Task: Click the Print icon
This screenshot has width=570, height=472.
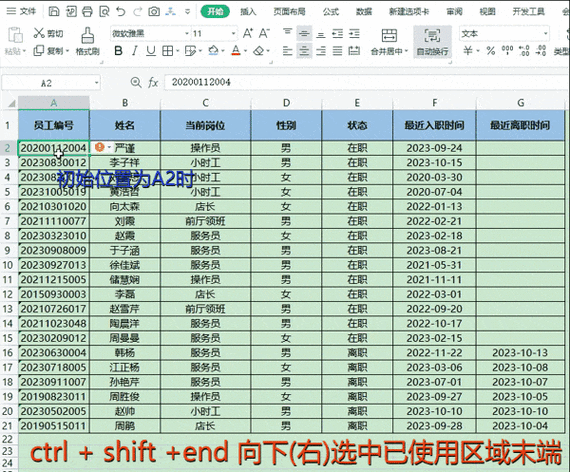Action: (87, 12)
